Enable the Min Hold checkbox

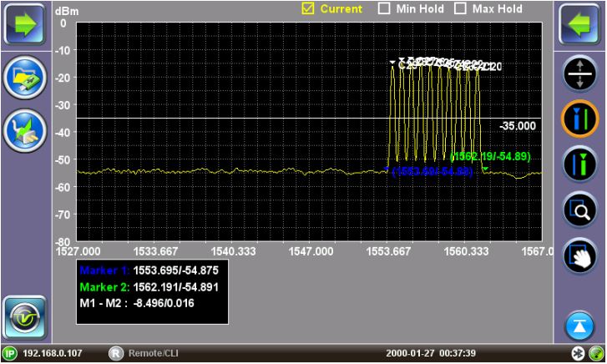coord(385,9)
